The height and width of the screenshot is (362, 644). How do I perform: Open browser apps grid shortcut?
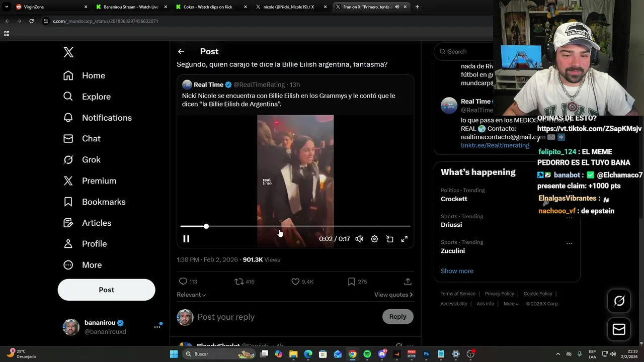[7, 34]
